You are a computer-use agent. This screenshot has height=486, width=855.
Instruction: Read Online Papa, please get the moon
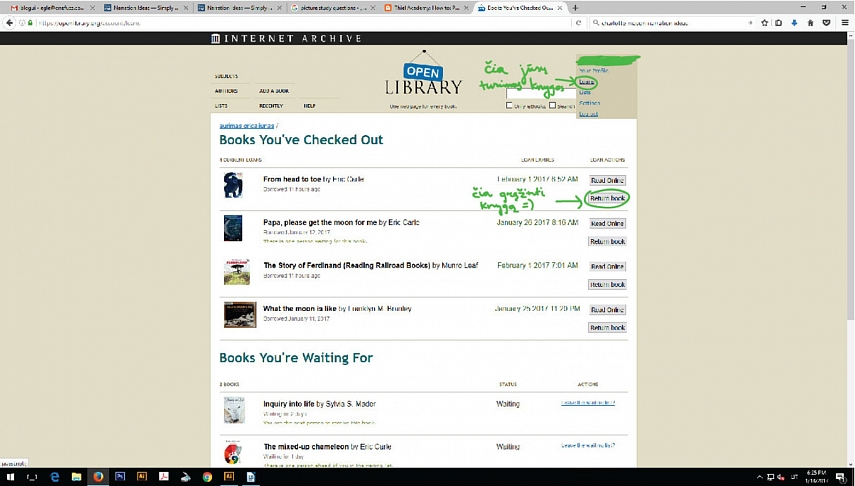pyautogui.click(x=607, y=224)
